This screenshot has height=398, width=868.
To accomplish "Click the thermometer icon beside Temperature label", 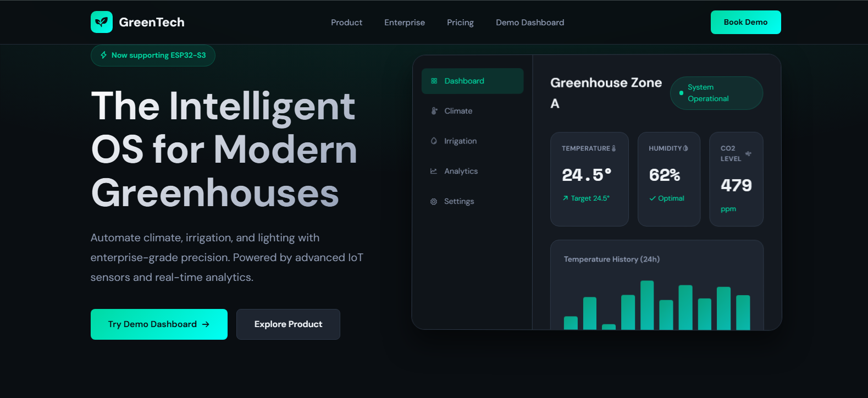I will point(614,148).
